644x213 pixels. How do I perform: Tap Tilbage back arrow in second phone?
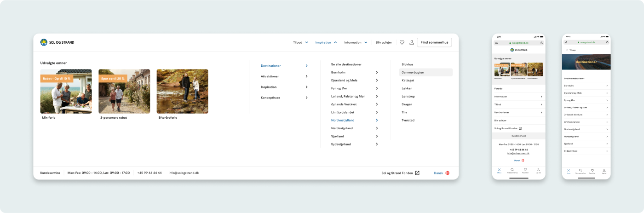point(567,50)
